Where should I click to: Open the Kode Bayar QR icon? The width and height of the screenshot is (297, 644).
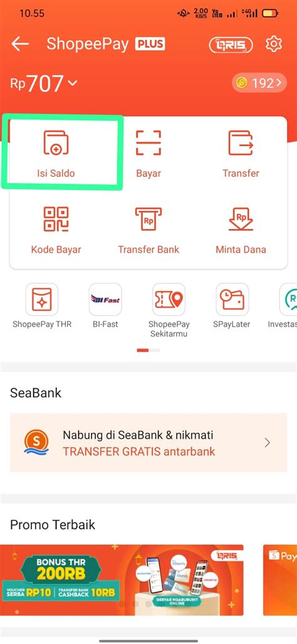pyautogui.click(x=56, y=219)
